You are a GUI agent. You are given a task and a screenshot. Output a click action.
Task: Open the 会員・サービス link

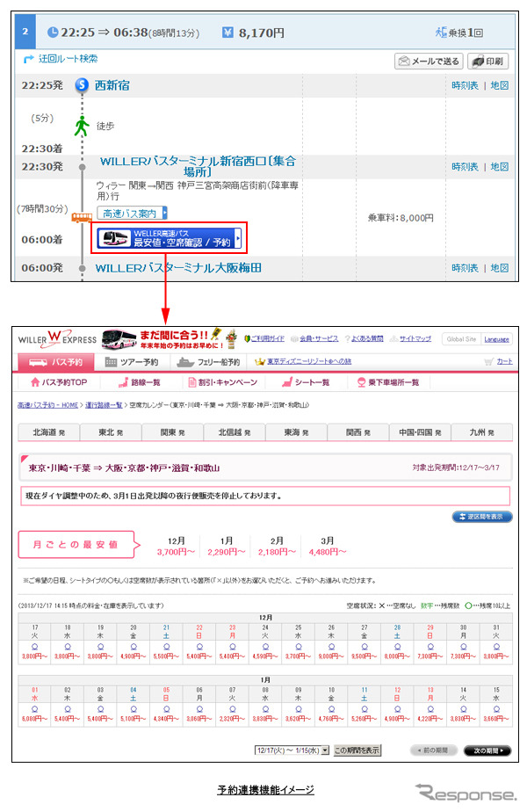click(x=314, y=338)
